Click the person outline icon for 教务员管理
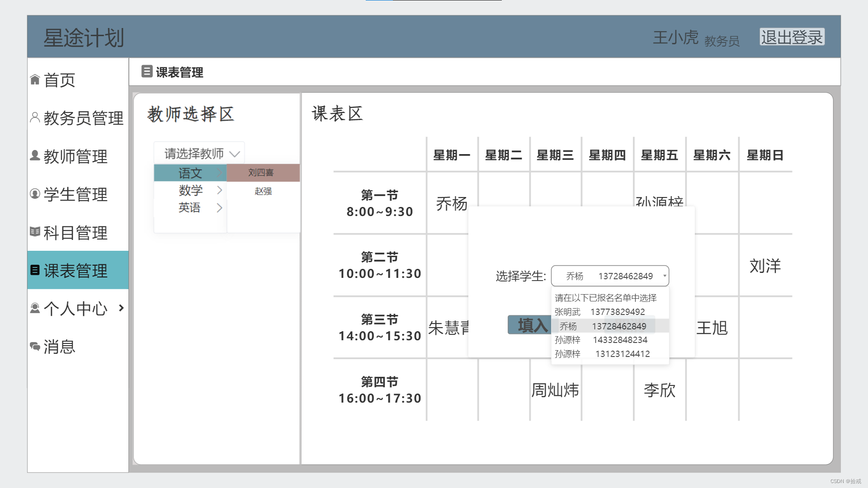This screenshot has width=868, height=488. pos(35,117)
